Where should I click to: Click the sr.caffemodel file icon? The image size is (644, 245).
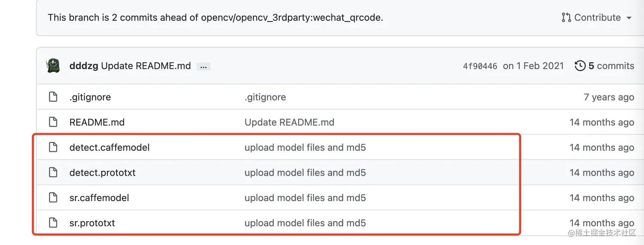[53, 198]
